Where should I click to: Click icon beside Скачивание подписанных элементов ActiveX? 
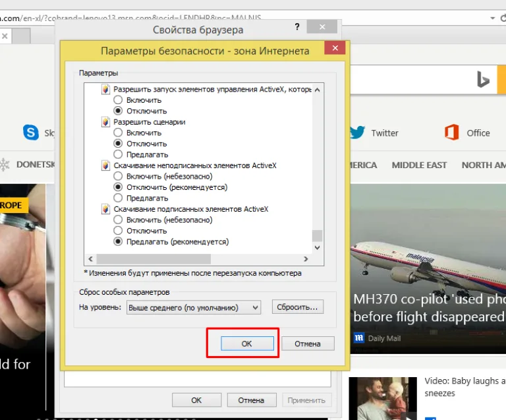click(x=105, y=209)
